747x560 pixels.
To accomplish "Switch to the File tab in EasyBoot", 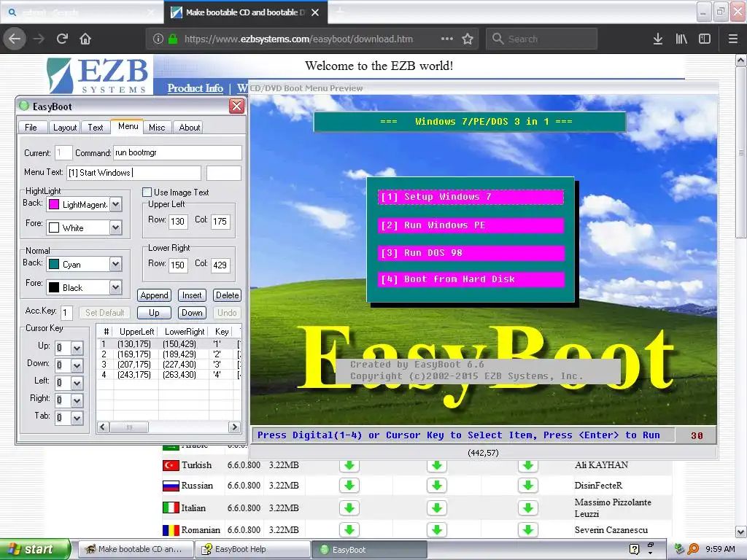I will pos(31,127).
